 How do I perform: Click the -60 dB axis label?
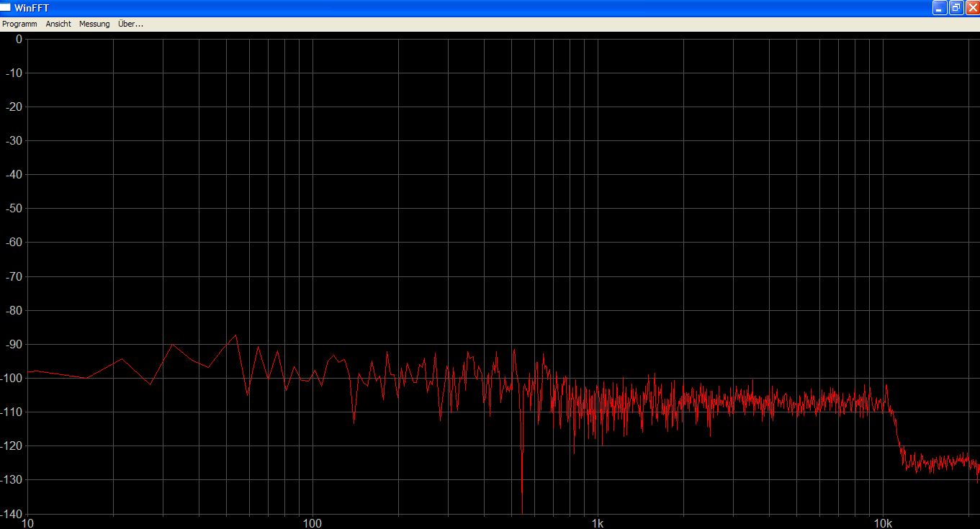pos(14,243)
